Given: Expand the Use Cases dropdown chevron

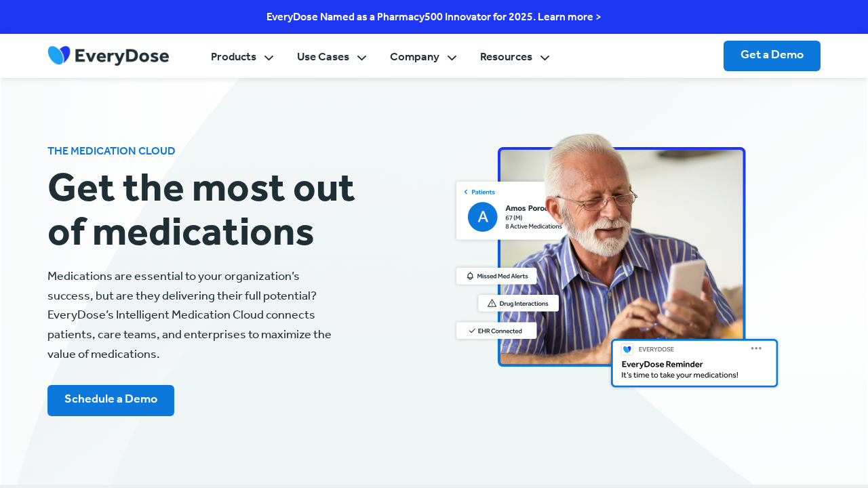Looking at the screenshot, I should pyautogui.click(x=361, y=58).
